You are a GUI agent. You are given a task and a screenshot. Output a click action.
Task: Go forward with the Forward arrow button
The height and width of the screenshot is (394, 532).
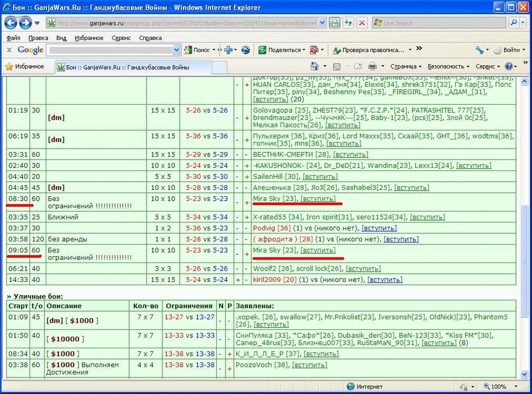[25, 23]
